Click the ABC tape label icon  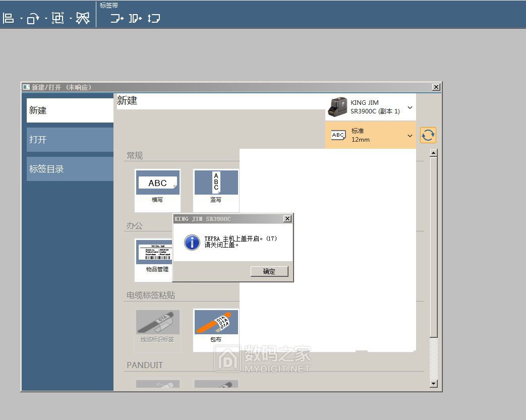(x=338, y=135)
